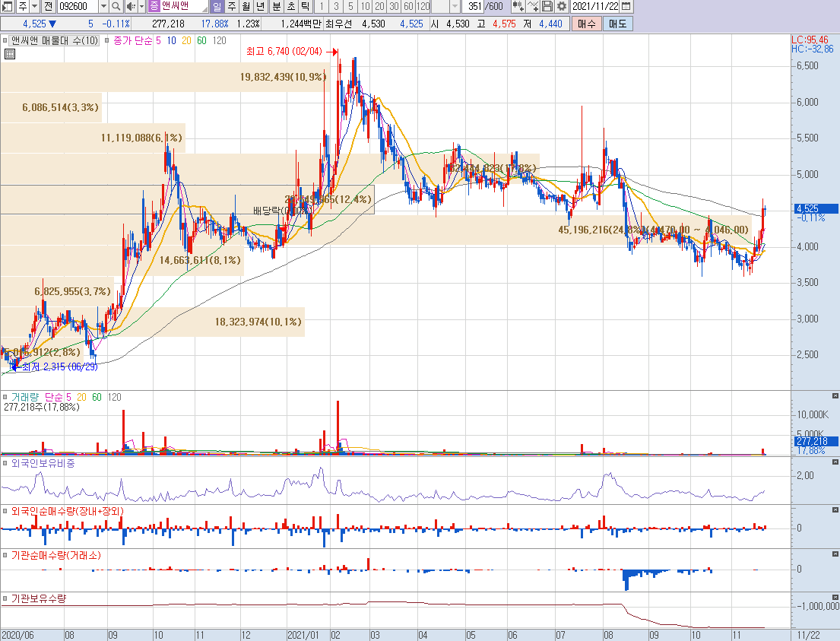Choose the 20 interval button
The width and height of the screenshot is (840, 641).
click(x=379, y=6)
